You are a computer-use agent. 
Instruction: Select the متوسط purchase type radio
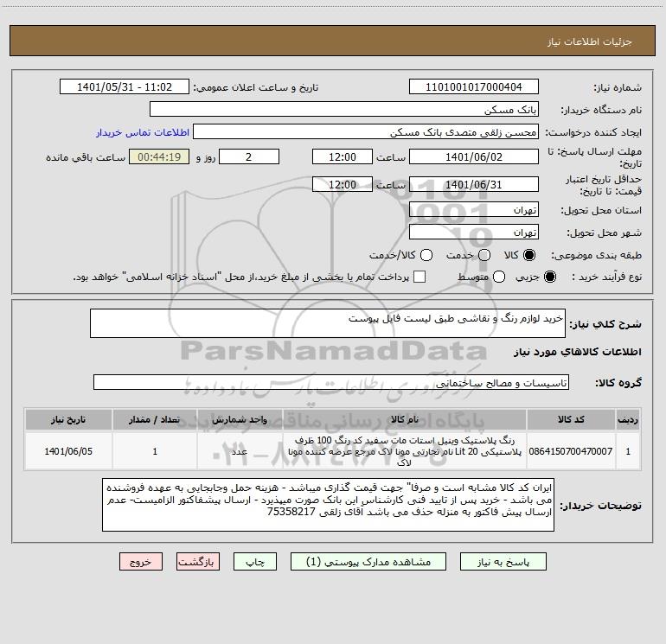[x=499, y=277]
